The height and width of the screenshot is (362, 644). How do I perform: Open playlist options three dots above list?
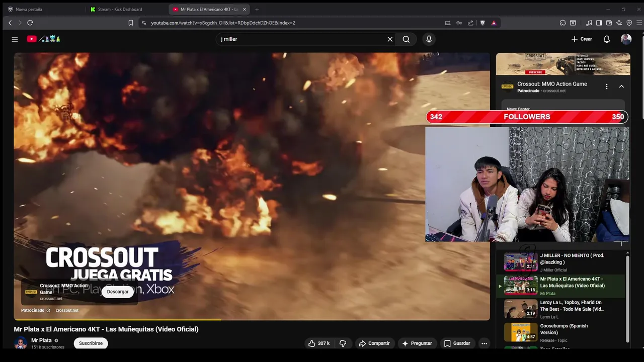pos(621,244)
